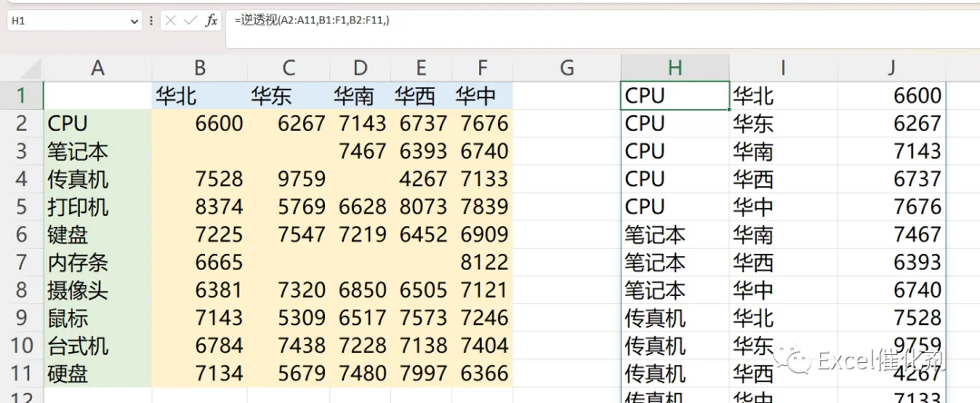980x403 pixels.
Task: Select column F header
Action: [x=482, y=67]
